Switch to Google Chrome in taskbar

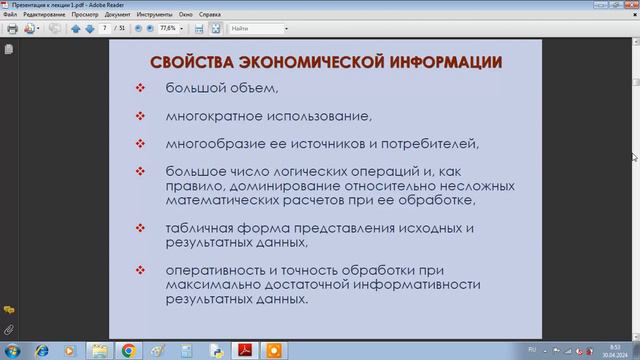(128, 351)
